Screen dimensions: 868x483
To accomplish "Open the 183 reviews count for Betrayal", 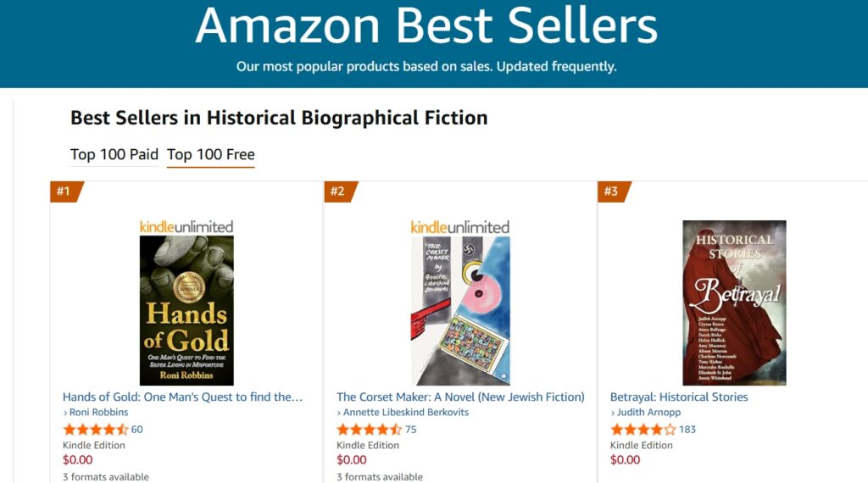I will pos(687,430).
